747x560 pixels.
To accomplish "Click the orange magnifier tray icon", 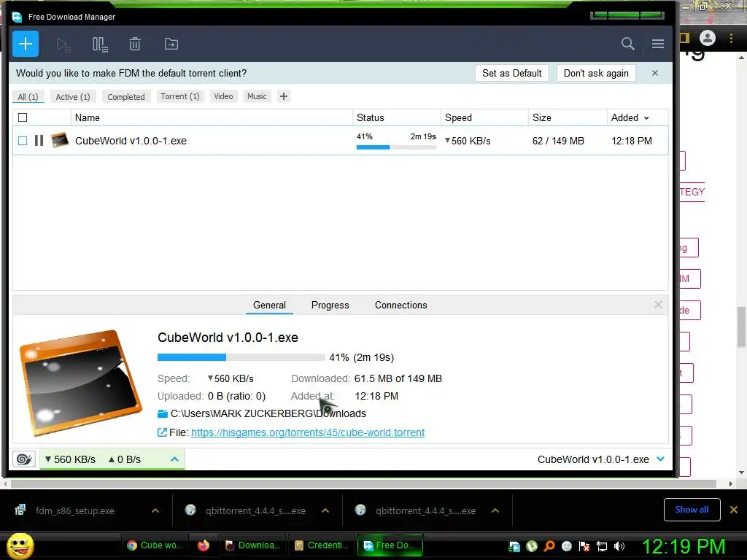I will pos(549,546).
